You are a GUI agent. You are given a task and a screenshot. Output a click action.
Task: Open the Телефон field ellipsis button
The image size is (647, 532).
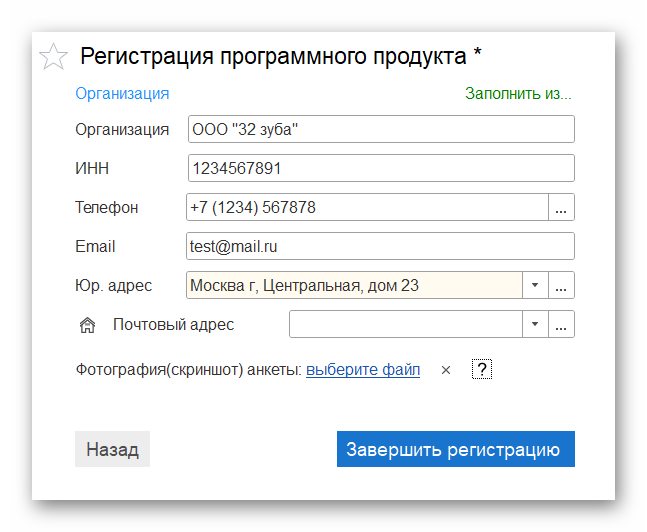[x=561, y=207]
